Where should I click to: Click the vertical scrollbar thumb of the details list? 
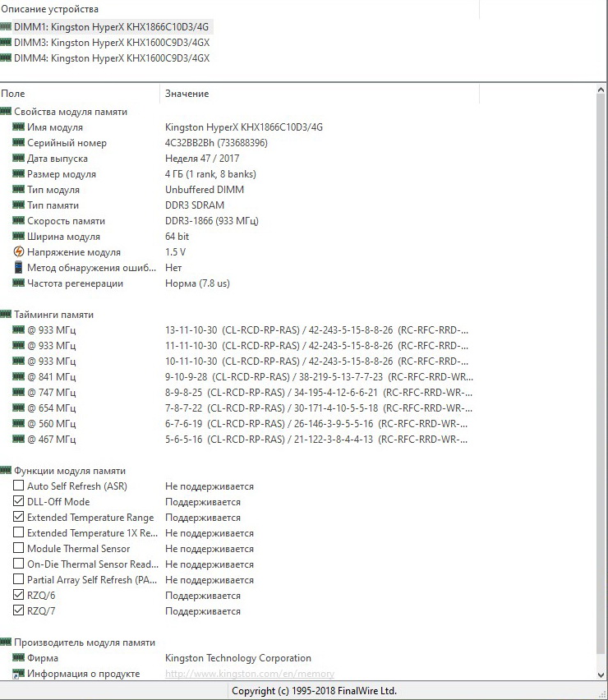pyautogui.click(x=601, y=375)
